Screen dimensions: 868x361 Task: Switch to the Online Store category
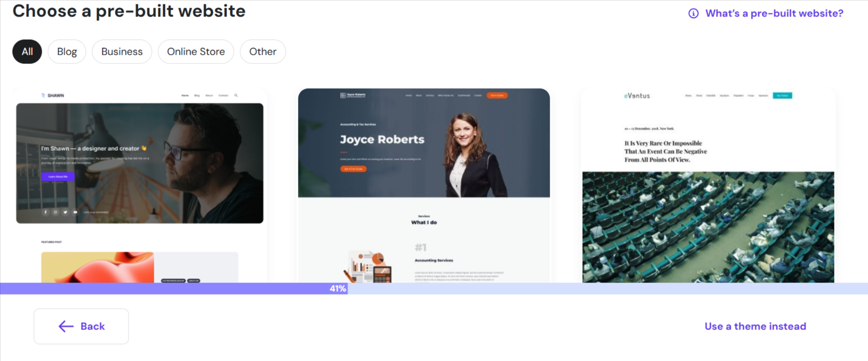(x=196, y=52)
